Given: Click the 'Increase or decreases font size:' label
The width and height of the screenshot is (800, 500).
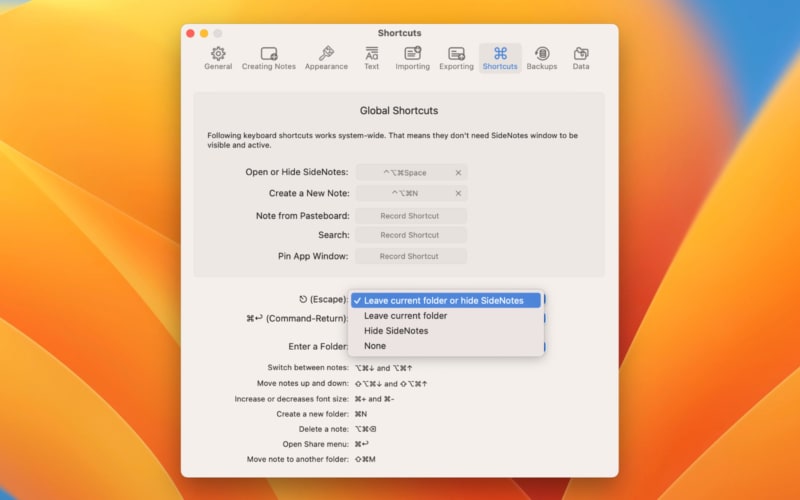Looking at the screenshot, I should [x=292, y=399].
